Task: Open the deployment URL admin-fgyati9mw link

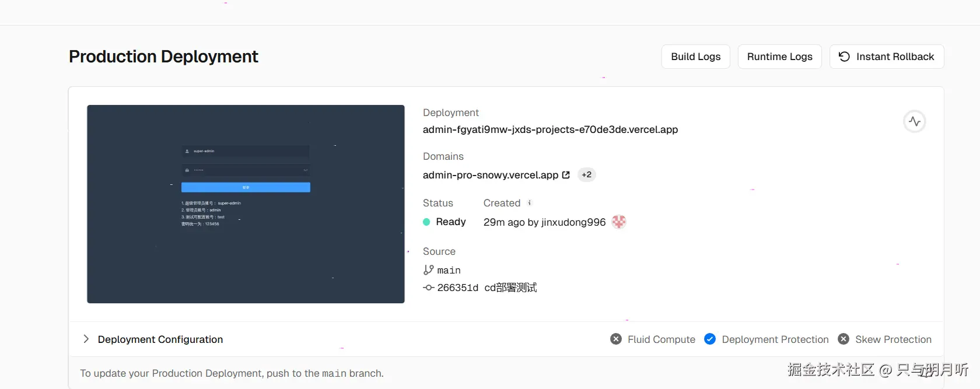Action: click(x=550, y=129)
